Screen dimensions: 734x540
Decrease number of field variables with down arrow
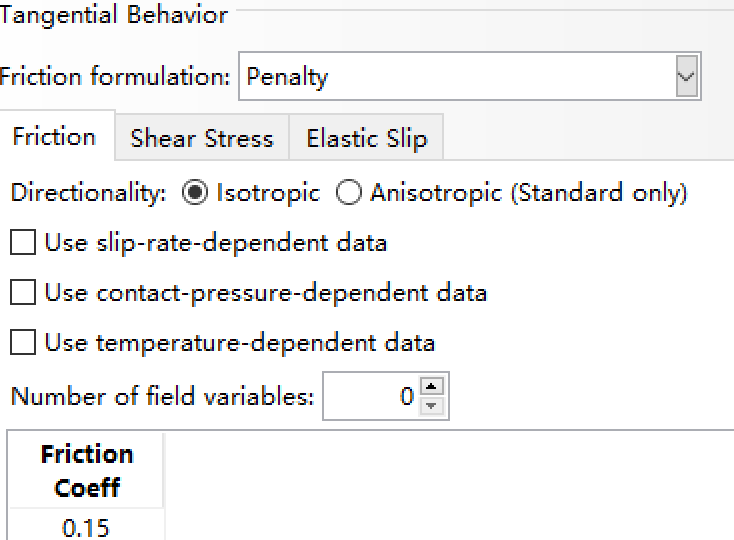(431, 406)
